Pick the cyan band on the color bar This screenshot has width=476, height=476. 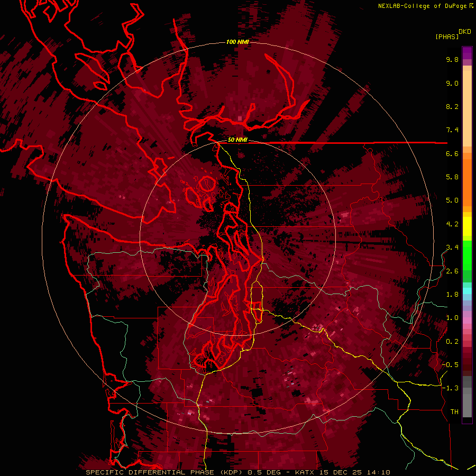click(x=467, y=291)
